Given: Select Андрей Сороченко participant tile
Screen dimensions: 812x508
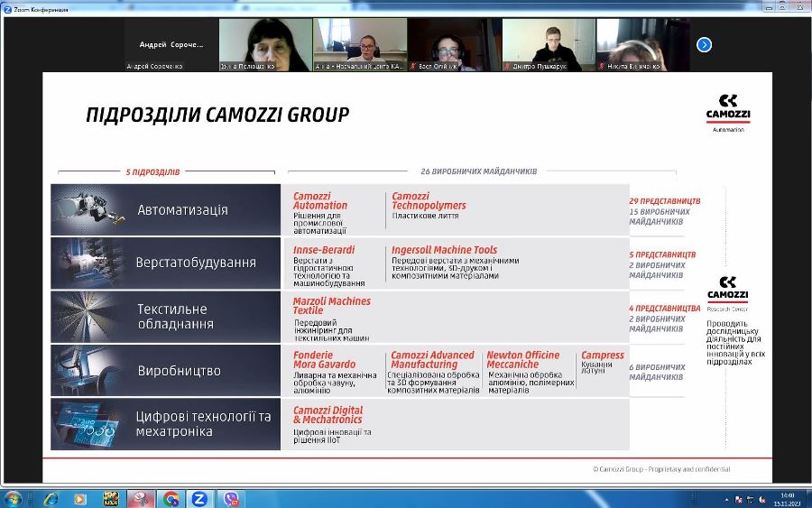Looking at the screenshot, I should pos(171,45).
